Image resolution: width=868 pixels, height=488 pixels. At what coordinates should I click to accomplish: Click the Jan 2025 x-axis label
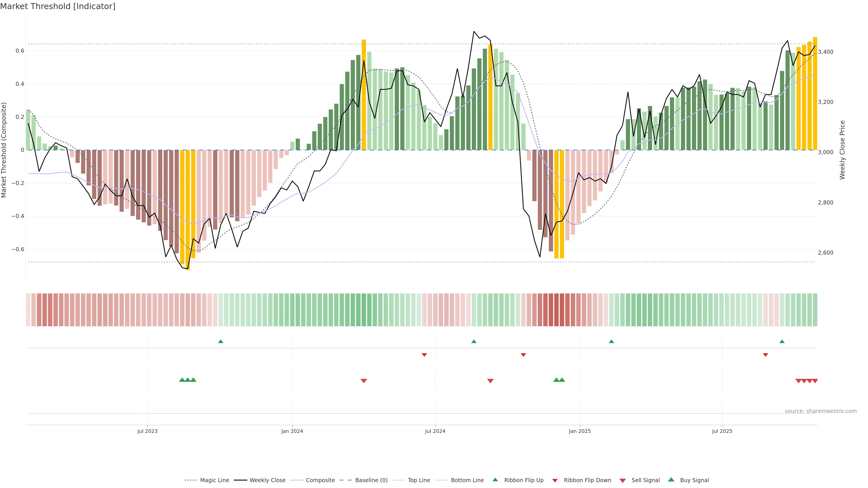pos(580,431)
